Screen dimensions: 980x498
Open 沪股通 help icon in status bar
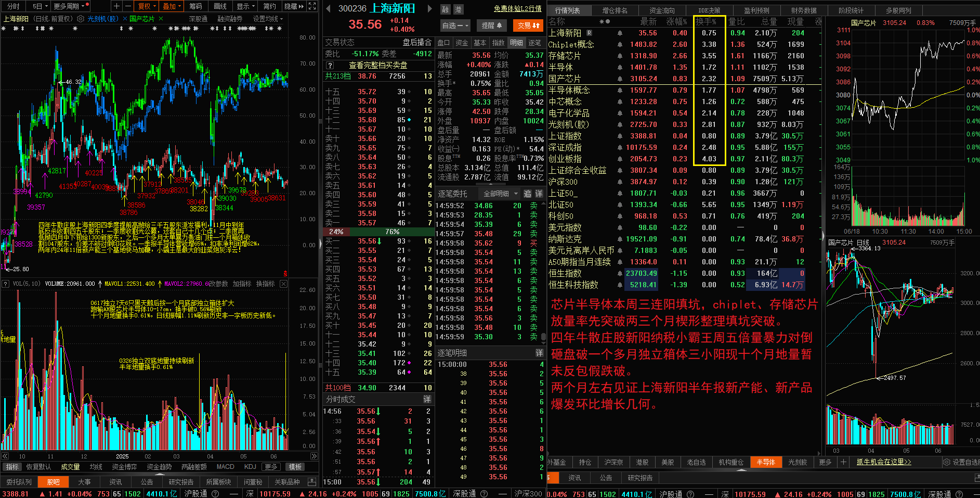[215, 493]
